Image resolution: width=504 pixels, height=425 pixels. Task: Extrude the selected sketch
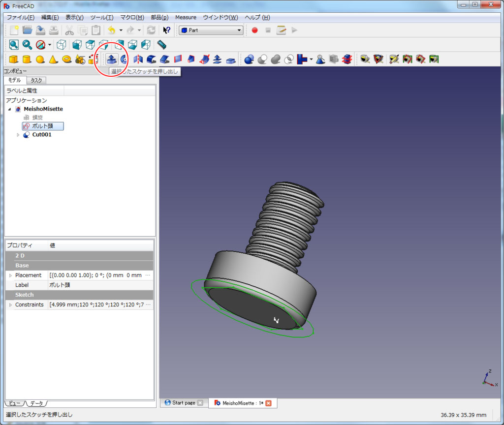coord(112,59)
